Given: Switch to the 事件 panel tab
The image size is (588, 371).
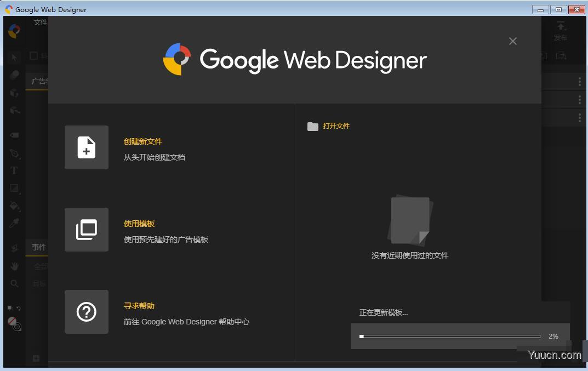Looking at the screenshot, I should coord(38,247).
